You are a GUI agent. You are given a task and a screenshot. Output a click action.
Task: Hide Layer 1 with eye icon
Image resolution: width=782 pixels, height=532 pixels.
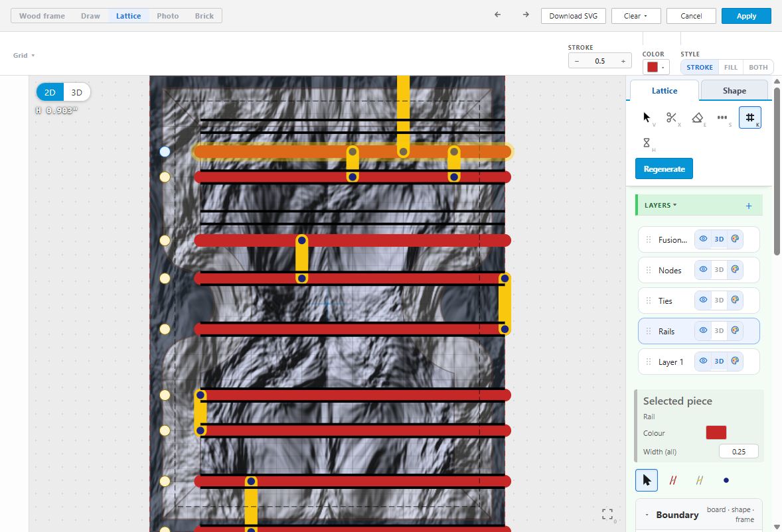703,361
